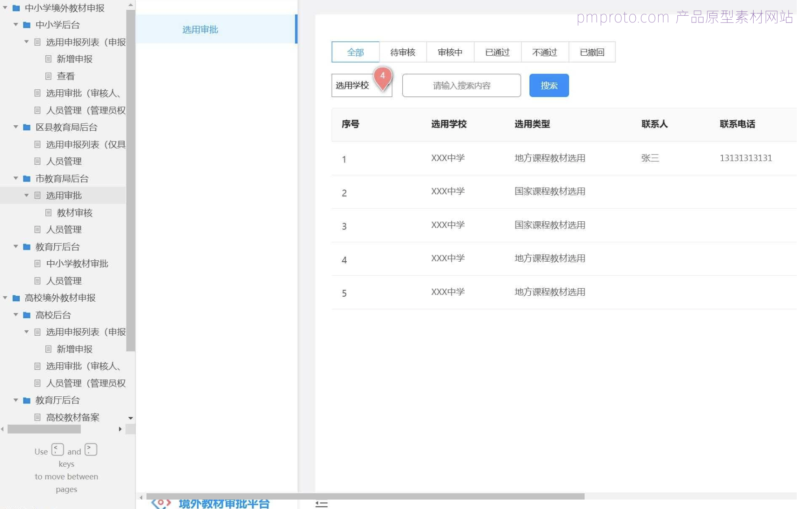This screenshot has height=509, width=812.
Task: Click the sidebar scroll up arrow
Action: (x=131, y=5)
